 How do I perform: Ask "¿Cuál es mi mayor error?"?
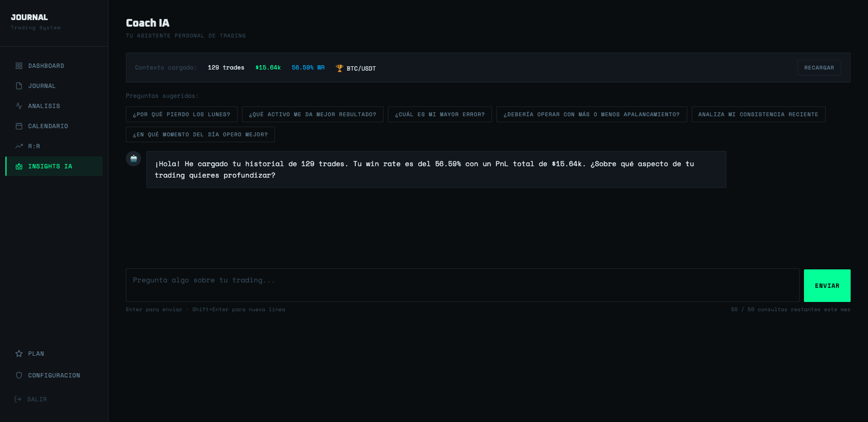click(x=440, y=115)
